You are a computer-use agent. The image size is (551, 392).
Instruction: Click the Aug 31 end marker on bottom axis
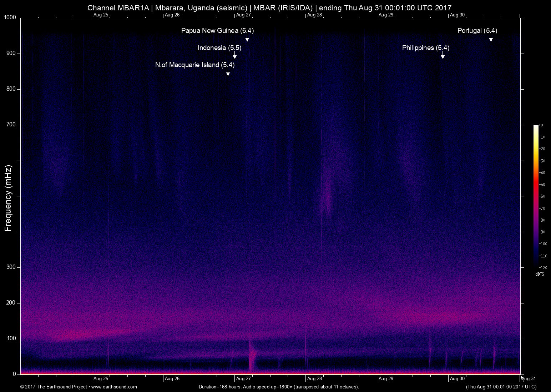point(529,378)
